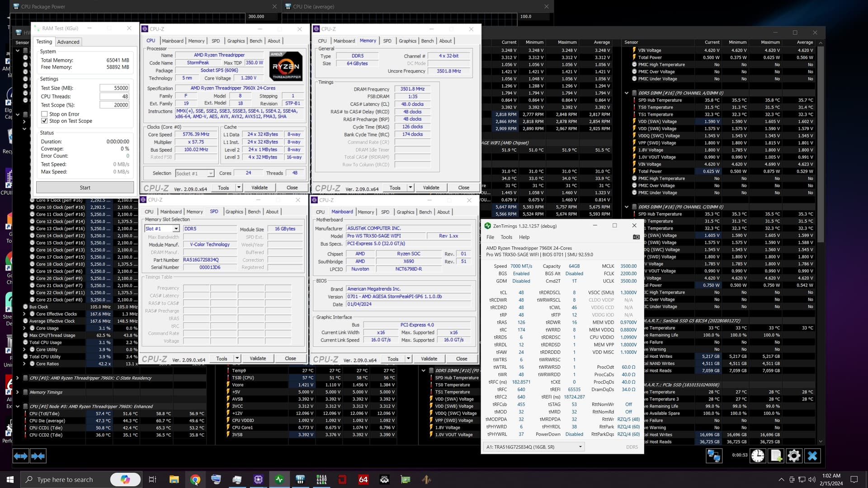Image resolution: width=868 pixels, height=488 pixels.
Task: Click ZenTimings screenshot camera icon
Action: 636,237
